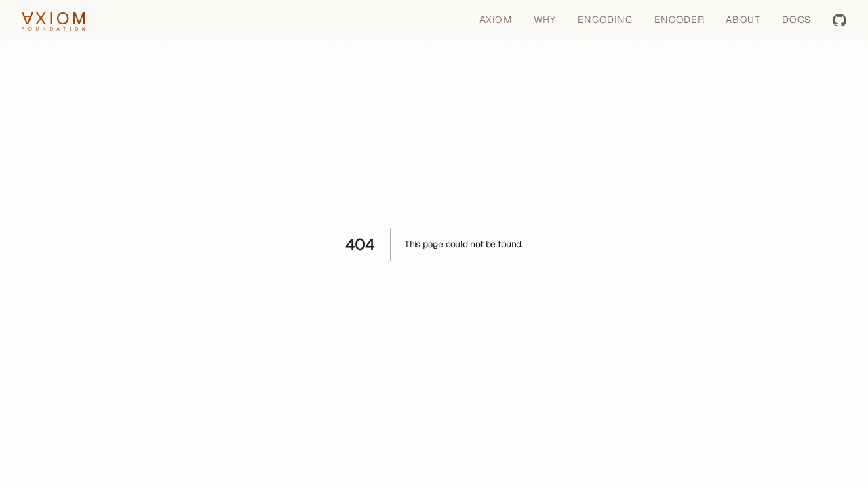Open the WHY page
Screen dimensions: 868x488
(x=545, y=20)
